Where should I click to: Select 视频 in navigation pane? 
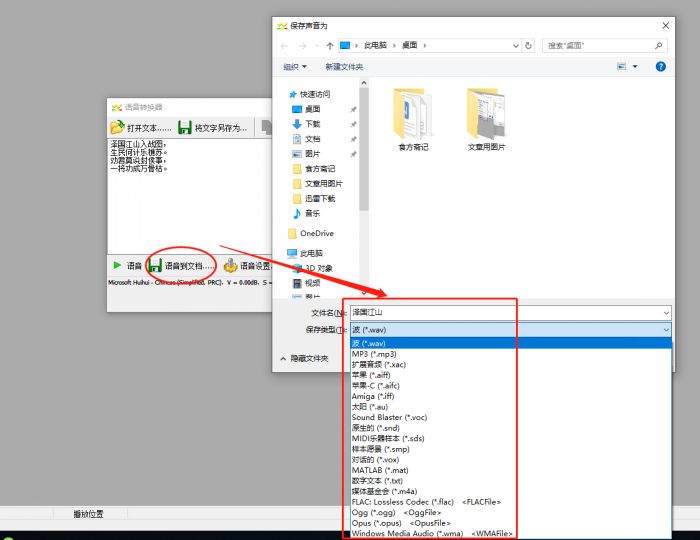point(312,283)
